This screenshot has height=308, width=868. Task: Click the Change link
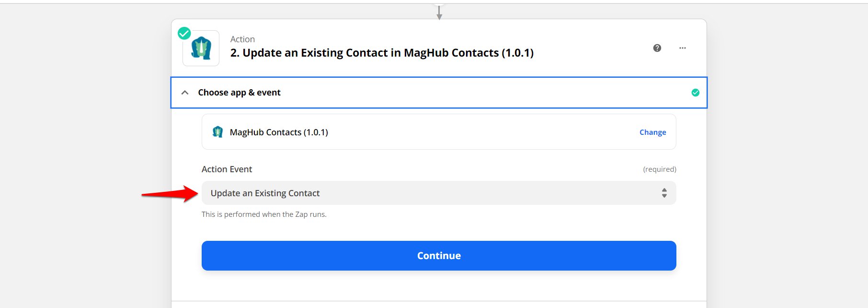(x=652, y=132)
